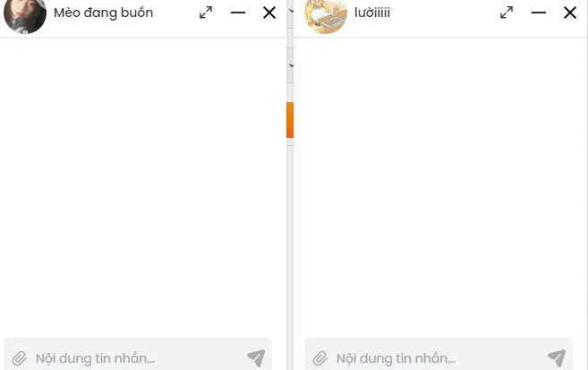Image resolution: width=588 pixels, height=370 pixels.
Task: Click the lườiiiii username
Action: (x=372, y=13)
